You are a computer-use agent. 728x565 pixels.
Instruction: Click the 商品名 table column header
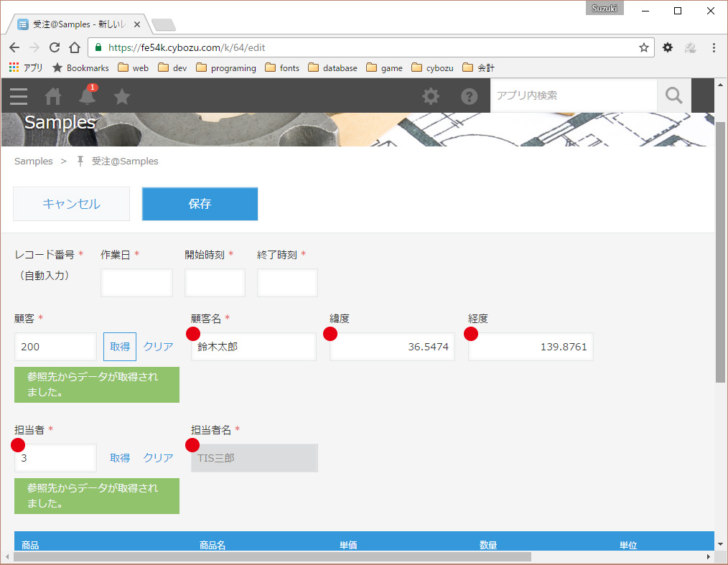point(213,545)
